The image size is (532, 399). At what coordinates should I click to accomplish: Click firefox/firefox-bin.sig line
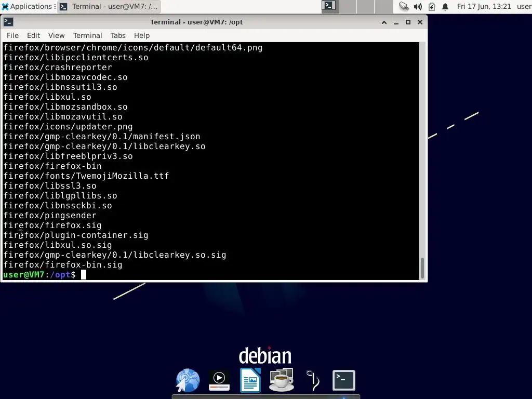point(63,264)
